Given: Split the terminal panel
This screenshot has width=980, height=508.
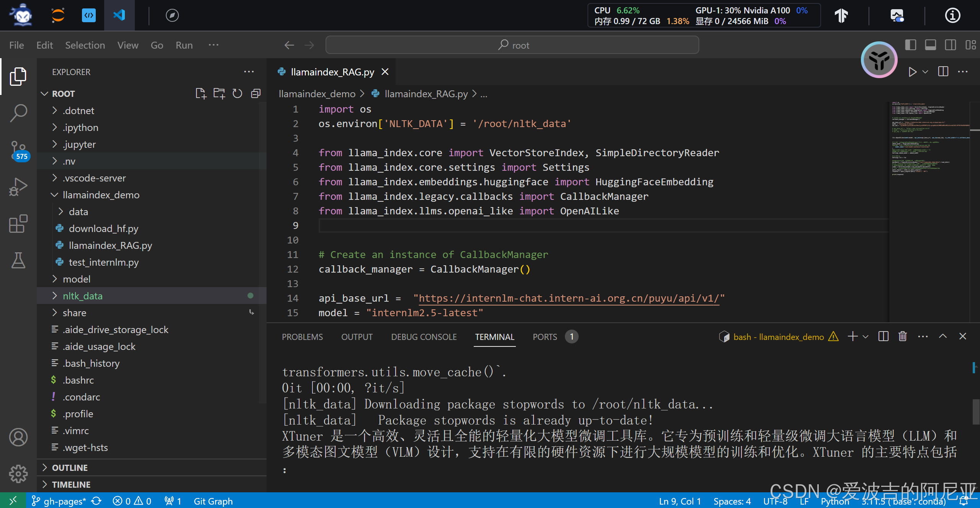Looking at the screenshot, I should (x=883, y=336).
